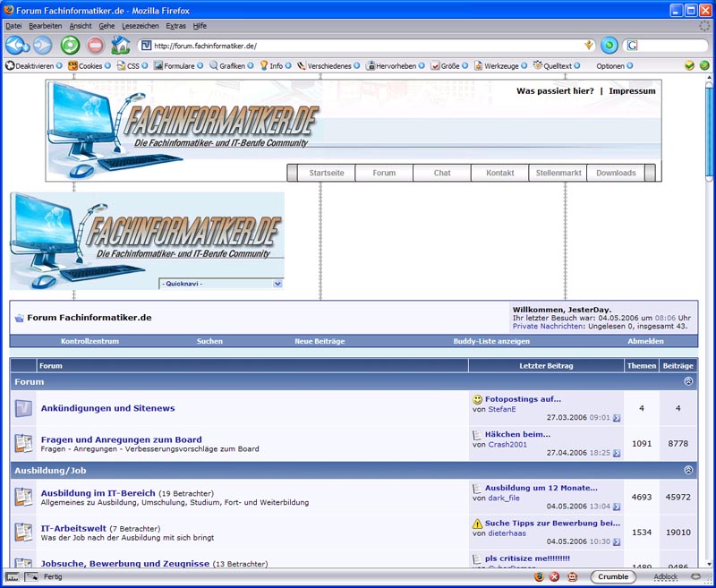Reload the page with green refresh icon
Viewport: 716px width, 588px height.
click(71, 45)
